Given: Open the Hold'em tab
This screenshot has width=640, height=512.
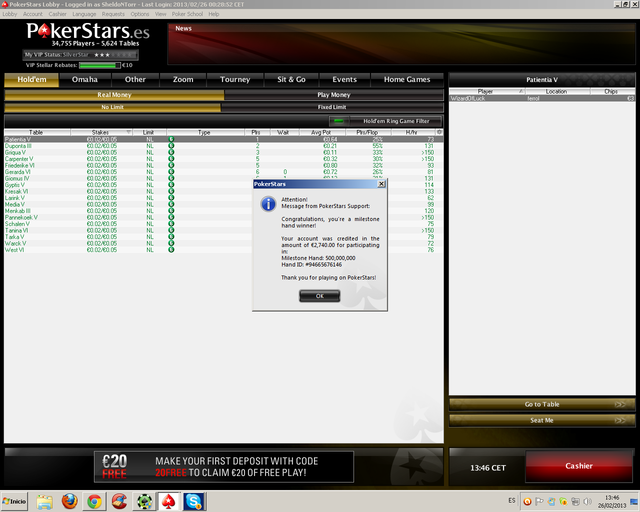Looking at the screenshot, I should click(32, 80).
